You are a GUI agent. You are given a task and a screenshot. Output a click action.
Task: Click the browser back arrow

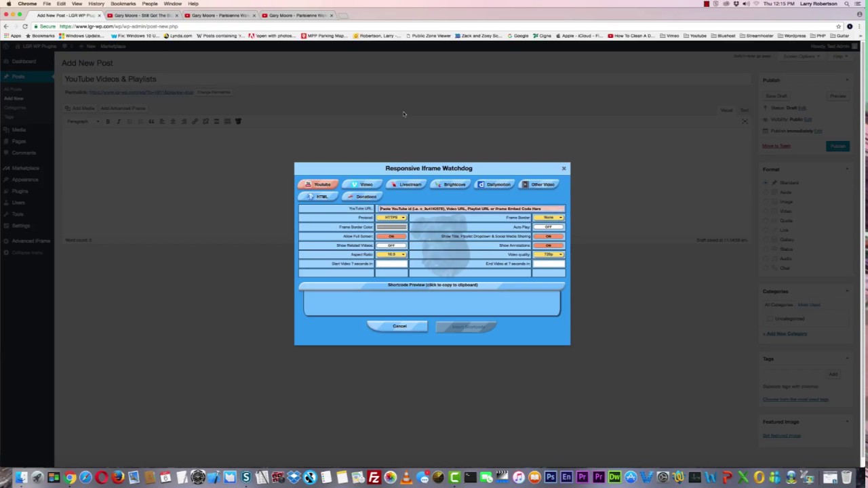tap(6, 26)
